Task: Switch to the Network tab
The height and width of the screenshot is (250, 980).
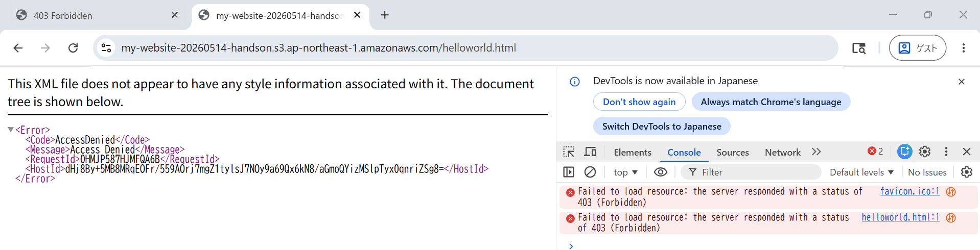Action: 782,152
